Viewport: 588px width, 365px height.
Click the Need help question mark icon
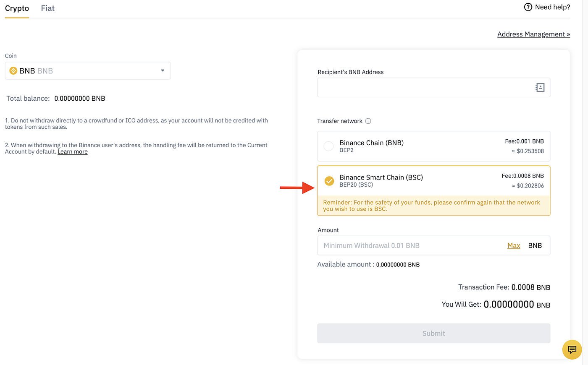point(528,7)
